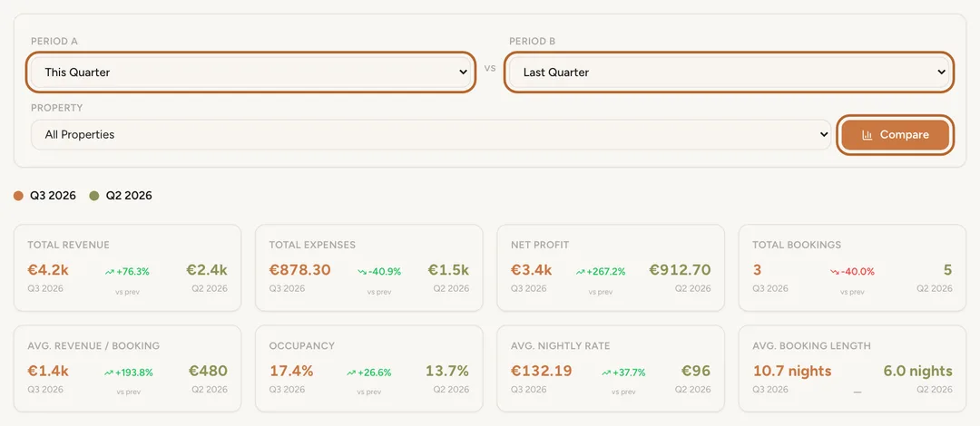Click the orange Q3 2026 legend dot
The width and height of the screenshot is (980, 426).
pyautogui.click(x=18, y=196)
